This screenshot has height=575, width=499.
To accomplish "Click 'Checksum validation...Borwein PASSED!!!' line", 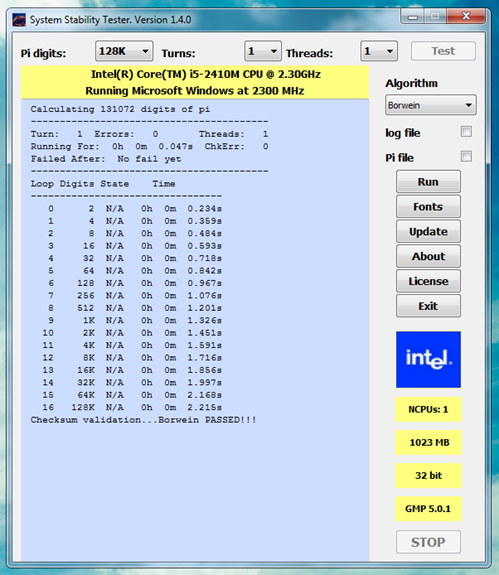I will 143,420.
